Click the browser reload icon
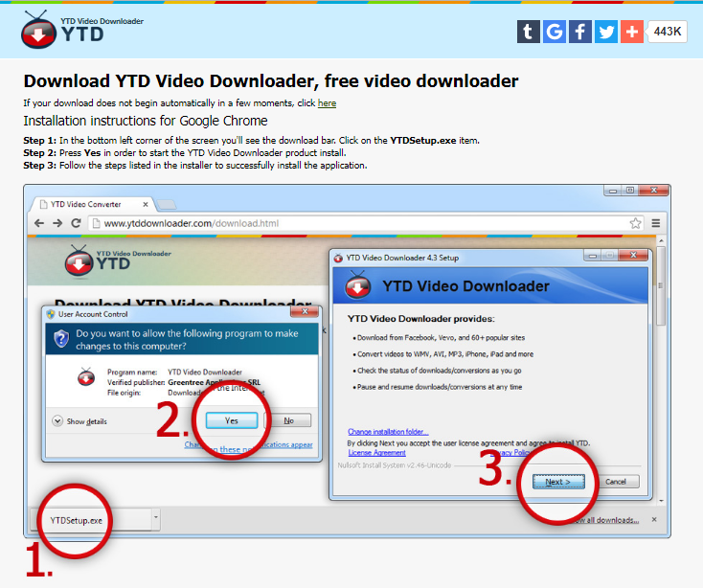Image resolution: width=703 pixels, height=588 pixels. [77, 223]
